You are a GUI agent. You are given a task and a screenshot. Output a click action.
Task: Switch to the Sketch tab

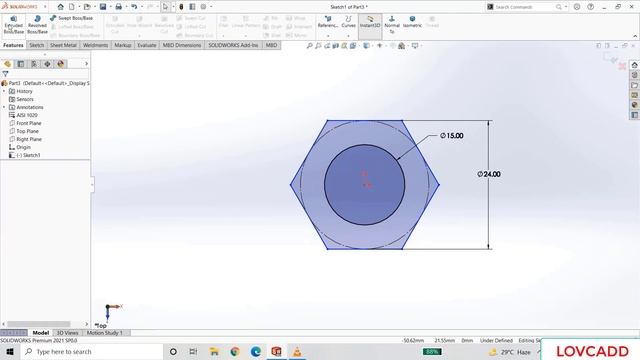tap(36, 45)
